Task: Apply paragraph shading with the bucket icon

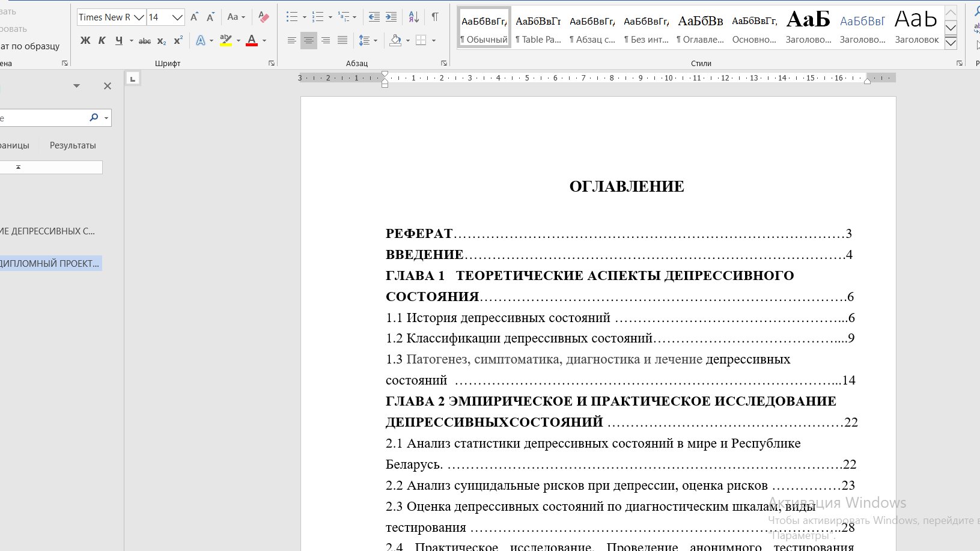Action: coord(395,40)
